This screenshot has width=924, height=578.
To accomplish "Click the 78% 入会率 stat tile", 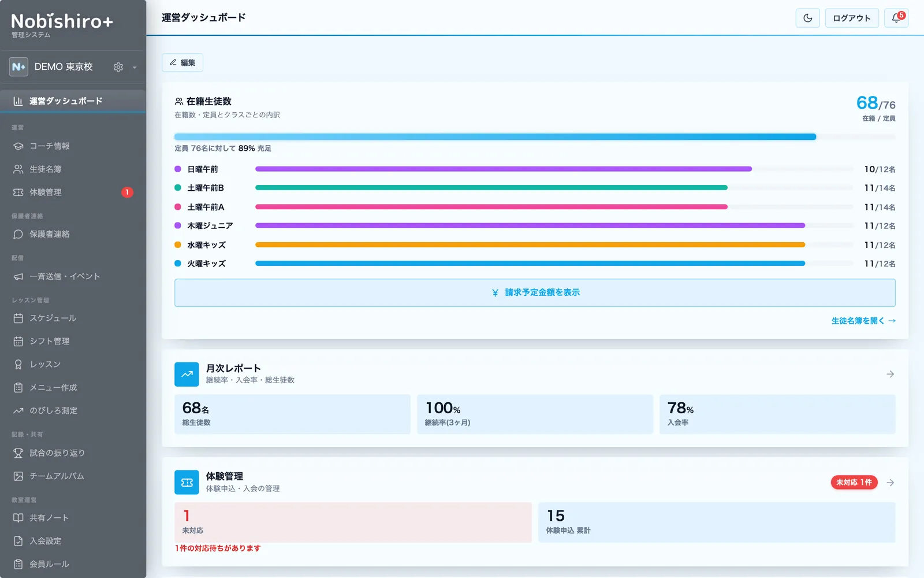I will coord(777,414).
